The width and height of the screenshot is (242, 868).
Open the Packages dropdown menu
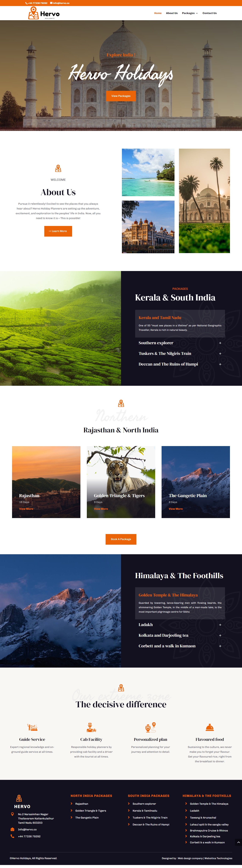pos(190,13)
